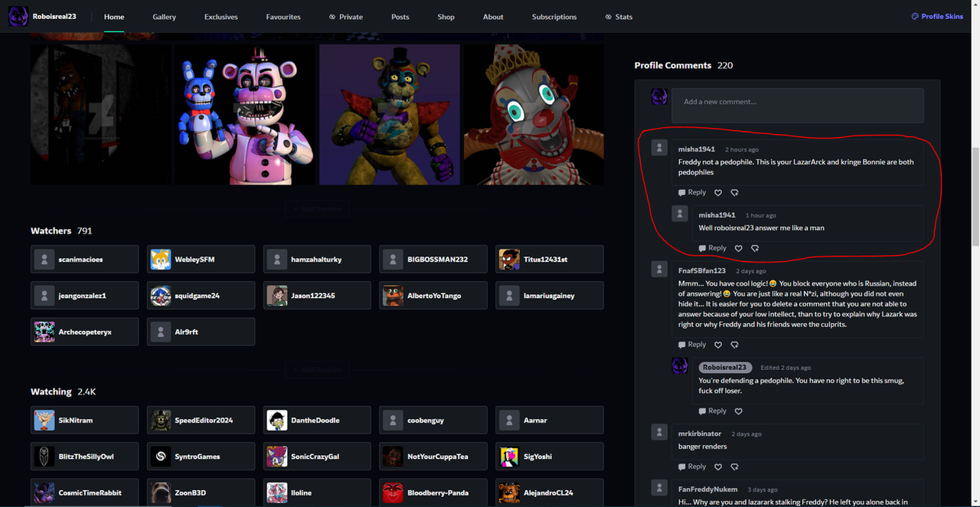Screen dimensions: 980x507
Task: Reply to mrkirbinator's banger renders comment
Action: click(x=692, y=466)
